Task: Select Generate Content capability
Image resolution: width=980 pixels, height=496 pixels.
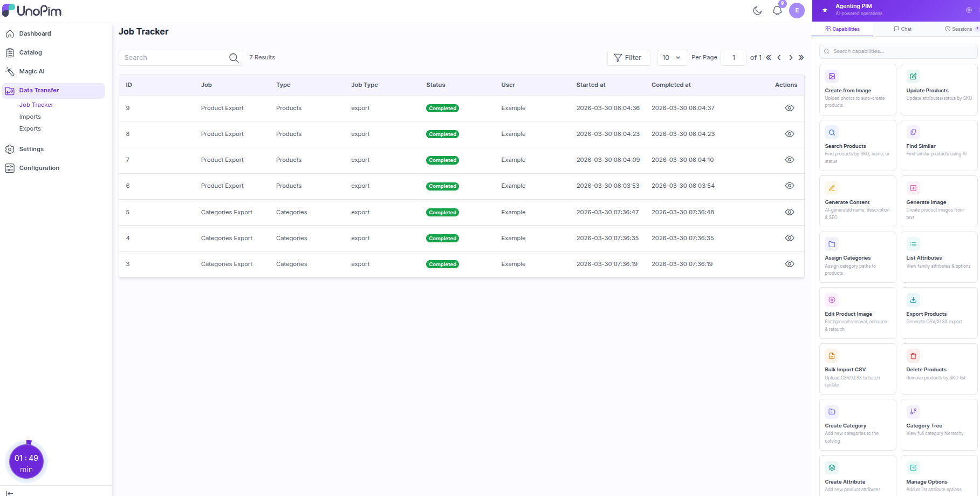Action: 858,201
